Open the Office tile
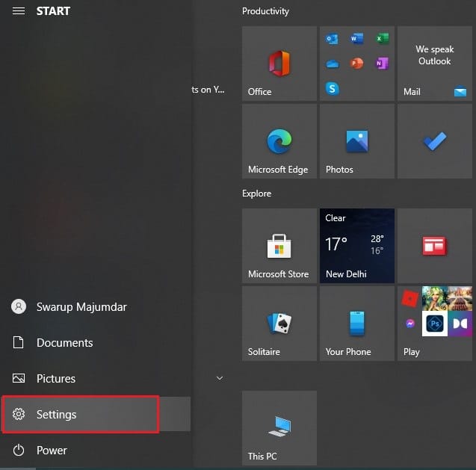 (x=279, y=64)
